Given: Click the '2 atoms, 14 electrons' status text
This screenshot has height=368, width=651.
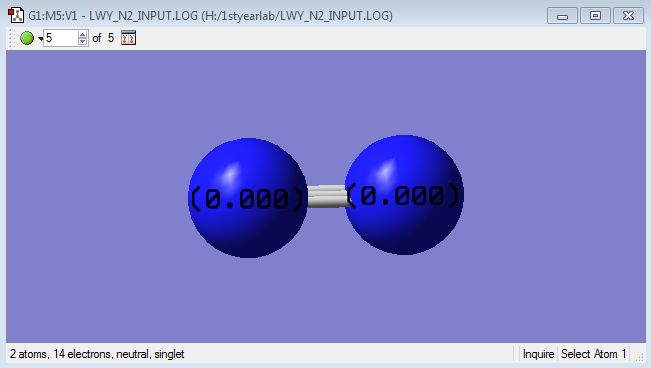Looking at the screenshot, I should 59,354.
